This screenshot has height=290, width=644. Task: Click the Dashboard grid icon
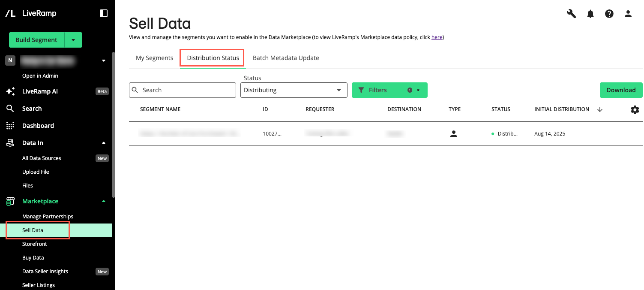click(10, 126)
